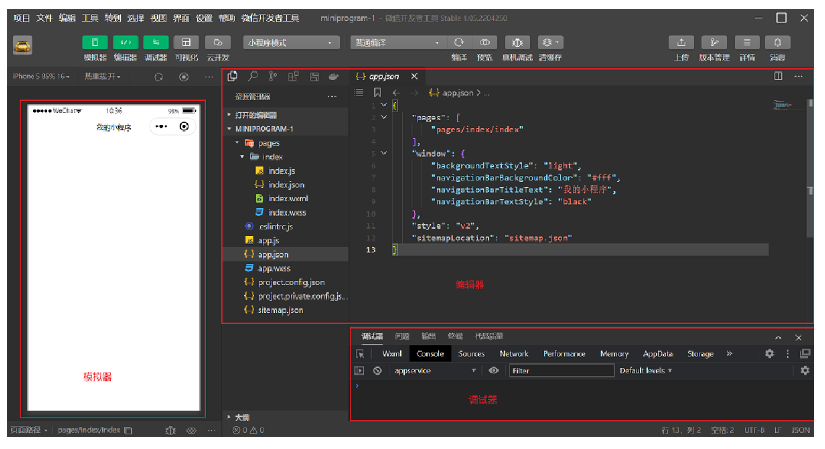Start 真机调试 remote device debugging

point(517,42)
